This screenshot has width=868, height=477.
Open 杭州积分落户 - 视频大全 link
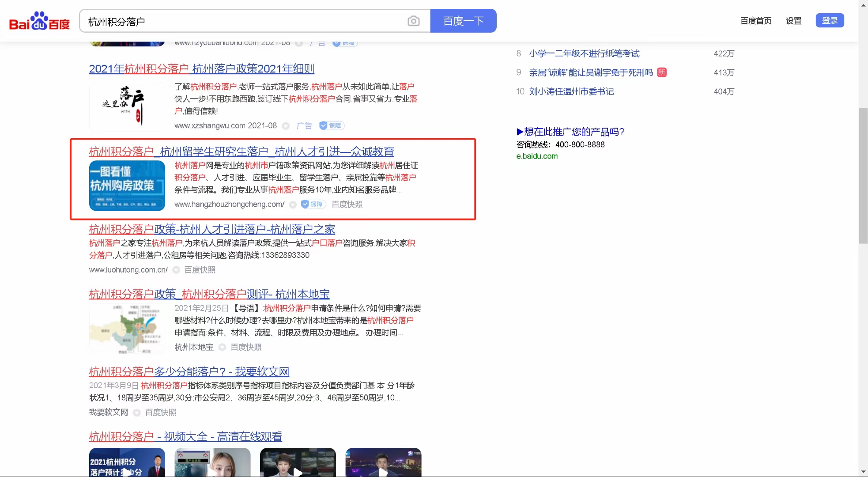[x=185, y=437]
